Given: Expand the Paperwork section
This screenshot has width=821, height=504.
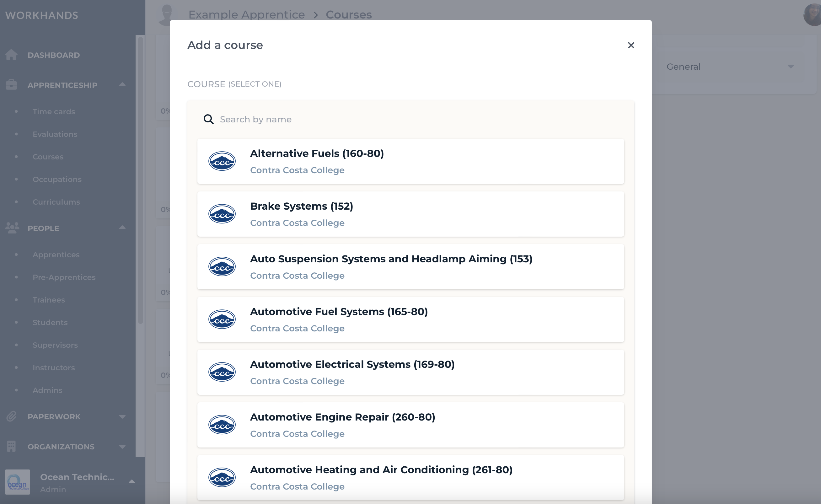Looking at the screenshot, I should click(x=122, y=417).
